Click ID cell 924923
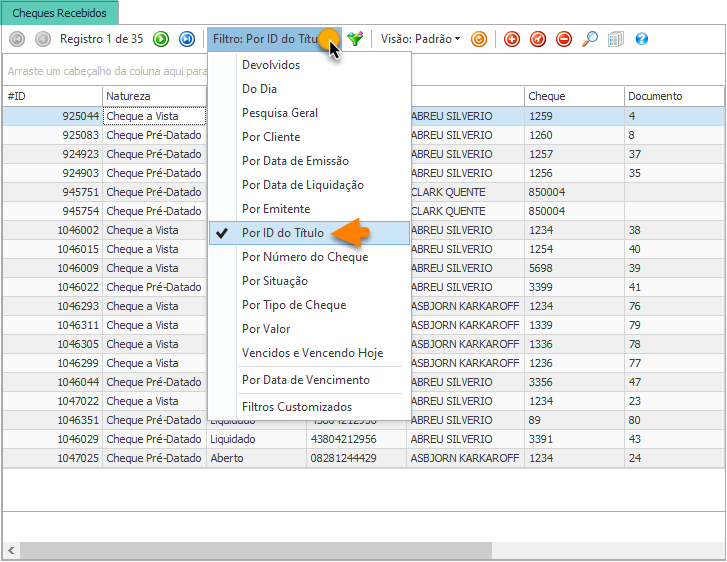727x562 pixels. 53,154
